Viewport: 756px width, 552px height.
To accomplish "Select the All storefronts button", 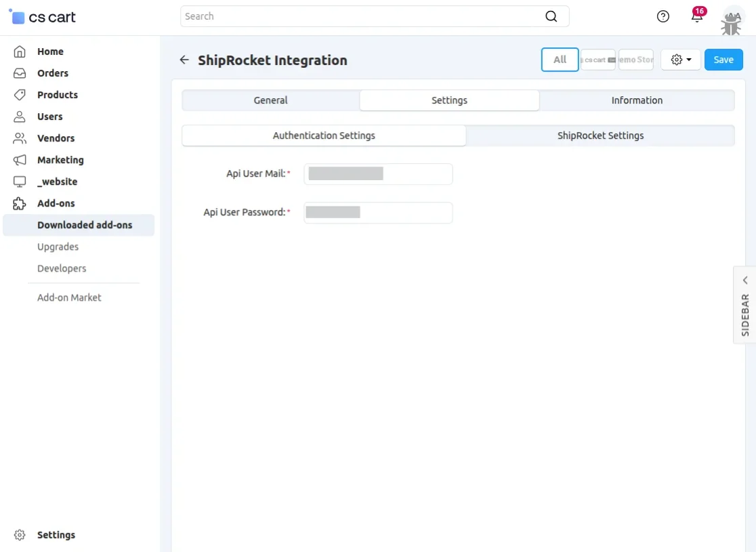I will click(x=560, y=60).
